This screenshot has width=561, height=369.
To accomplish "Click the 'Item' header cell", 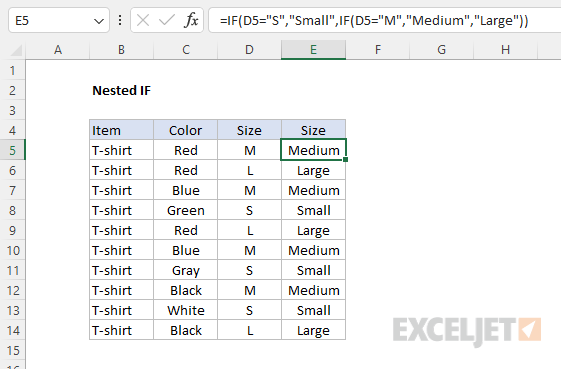I will point(121,130).
